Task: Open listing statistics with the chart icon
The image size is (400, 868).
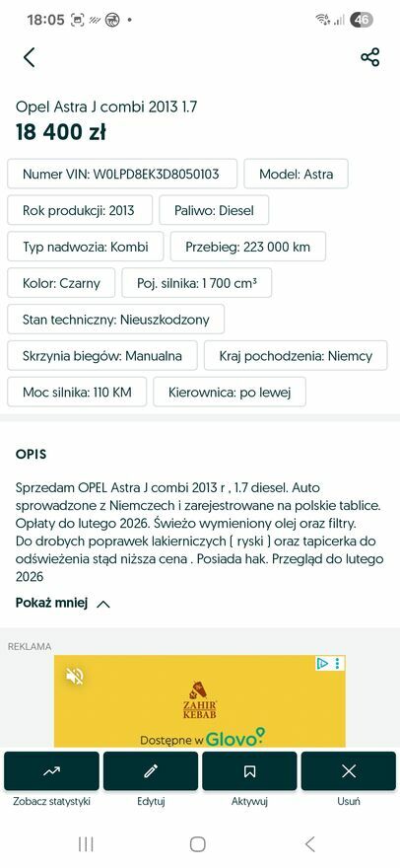Action: coord(51,770)
